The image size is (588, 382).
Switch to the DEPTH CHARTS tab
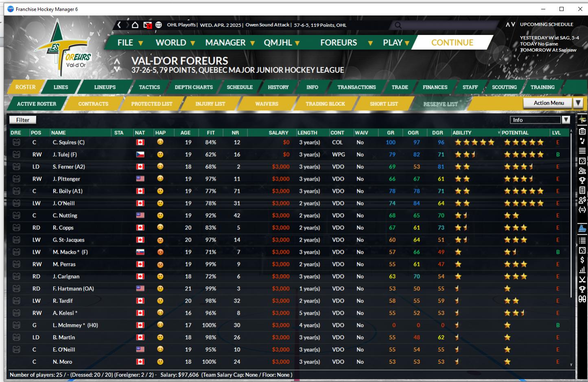point(194,87)
